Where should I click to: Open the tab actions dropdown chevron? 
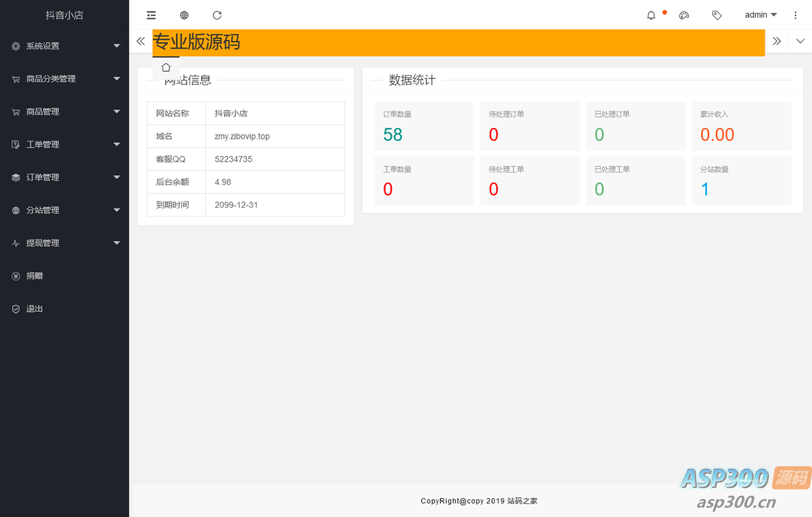click(800, 41)
